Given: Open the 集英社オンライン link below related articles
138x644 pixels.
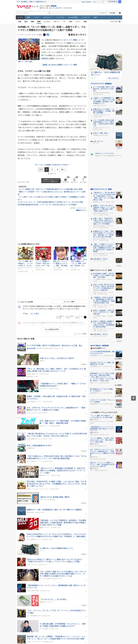Looking at the screenshot, I should [81, 210].
